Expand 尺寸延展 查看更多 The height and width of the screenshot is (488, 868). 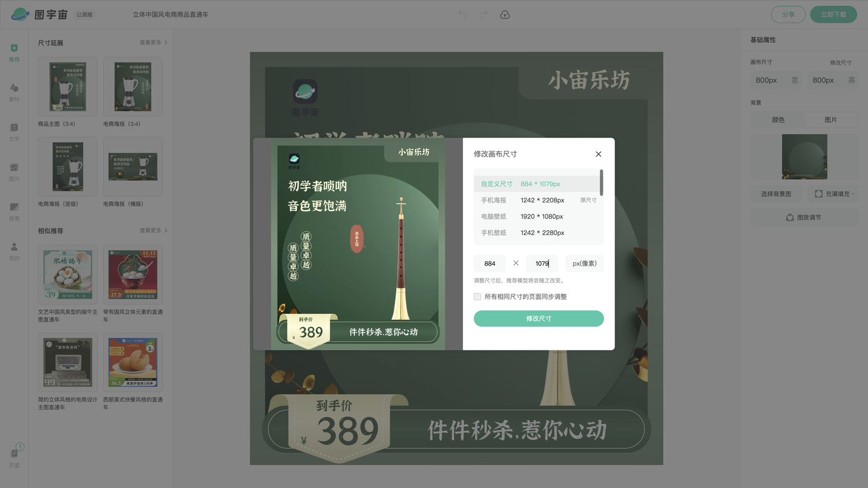[x=153, y=42]
